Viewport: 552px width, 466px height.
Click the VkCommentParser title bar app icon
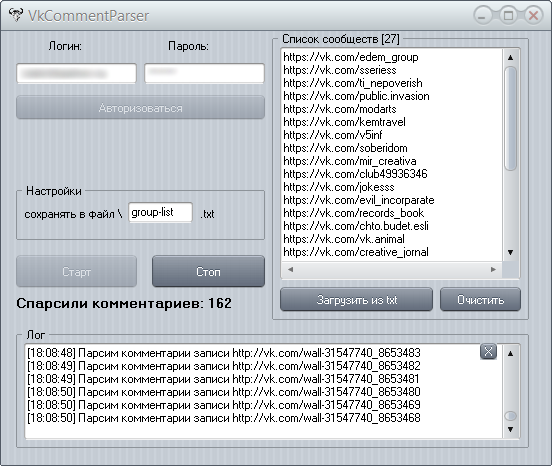click(x=16, y=15)
